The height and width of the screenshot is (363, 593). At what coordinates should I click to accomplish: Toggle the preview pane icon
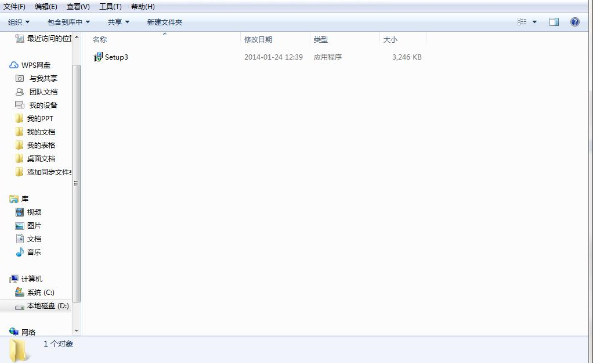pyautogui.click(x=554, y=22)
